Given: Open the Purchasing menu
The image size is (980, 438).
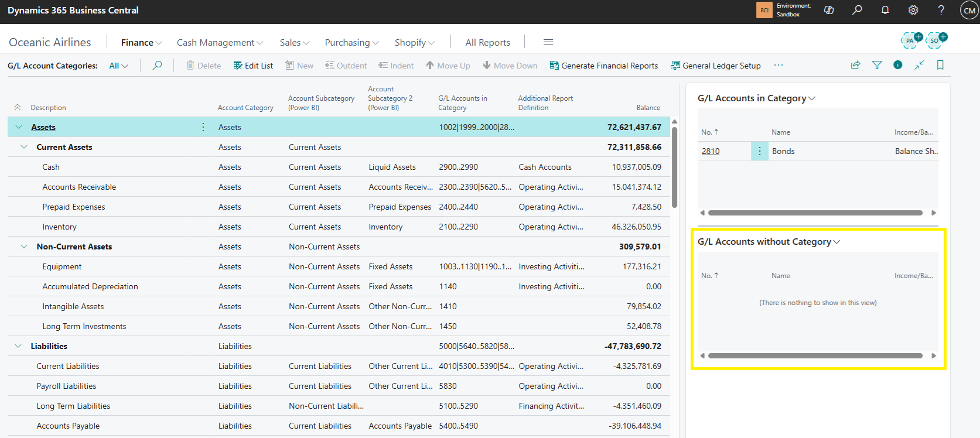Looking at the screenshot, I should tap(351, 43).
